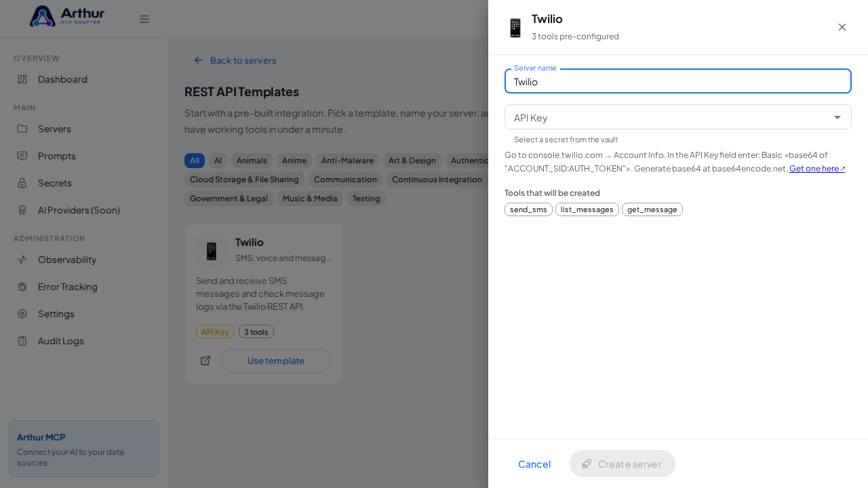Click the back arrow icon
Screen dimensions: 868x488
pos(199,60)
